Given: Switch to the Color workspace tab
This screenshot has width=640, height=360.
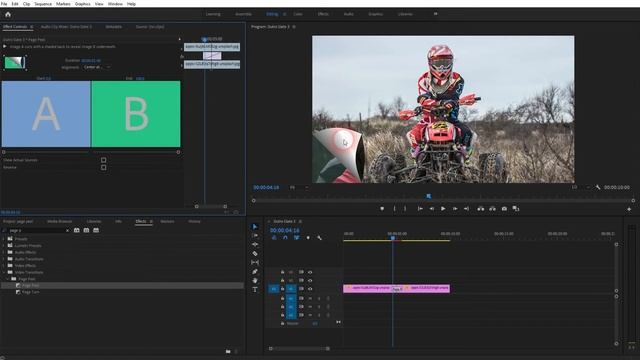Looking at the screenshot, I should 298,14.
